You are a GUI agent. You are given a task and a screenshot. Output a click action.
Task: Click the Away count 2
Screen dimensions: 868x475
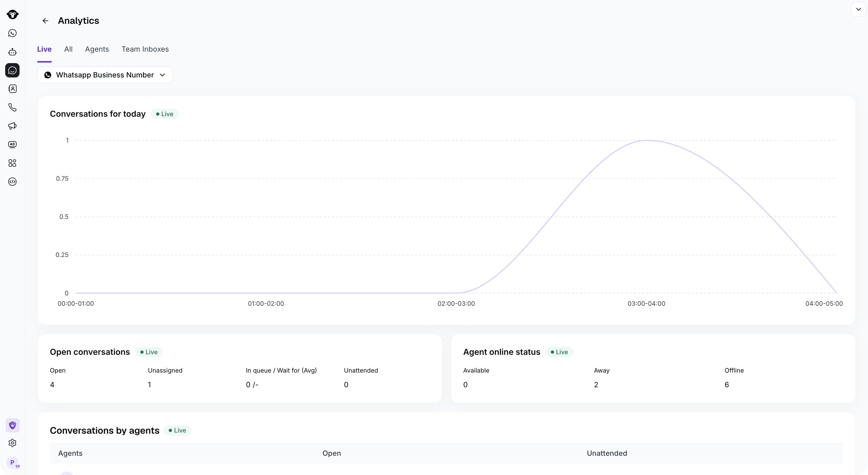point(596,385)
